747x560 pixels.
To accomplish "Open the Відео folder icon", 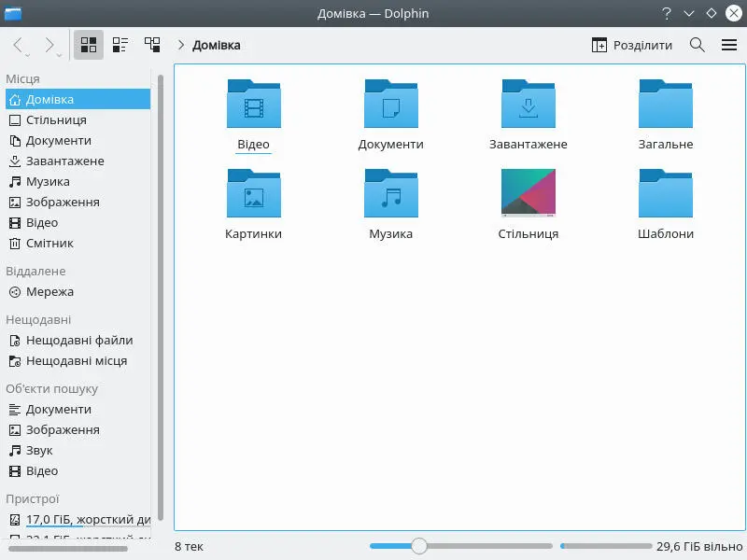I will pyautogui.click(x=254, y=104).
